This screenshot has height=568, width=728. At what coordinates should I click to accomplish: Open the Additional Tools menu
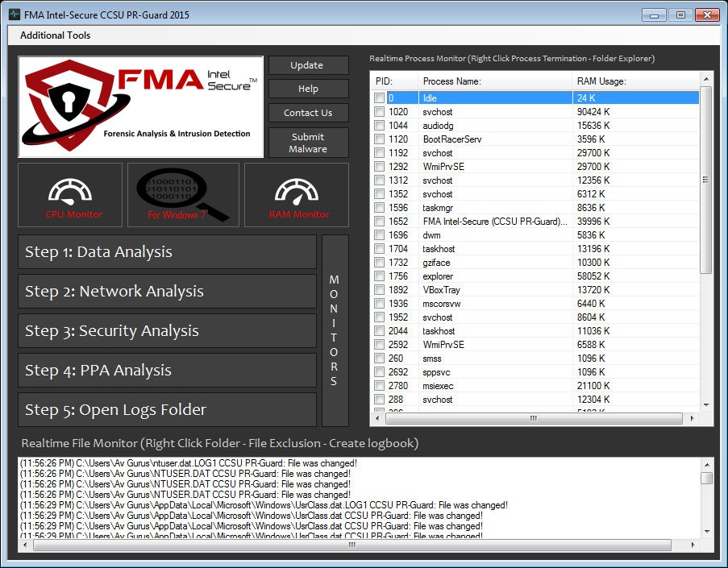click(x=56, y=35)
